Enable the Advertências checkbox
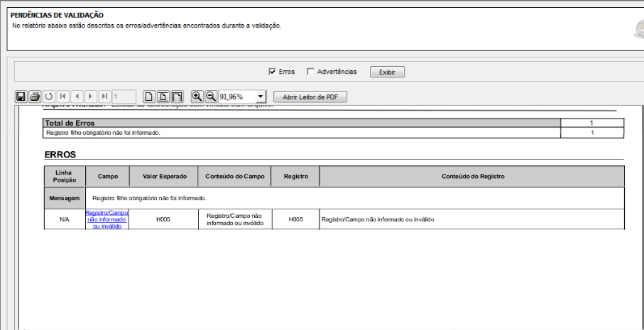 point(311,72)
